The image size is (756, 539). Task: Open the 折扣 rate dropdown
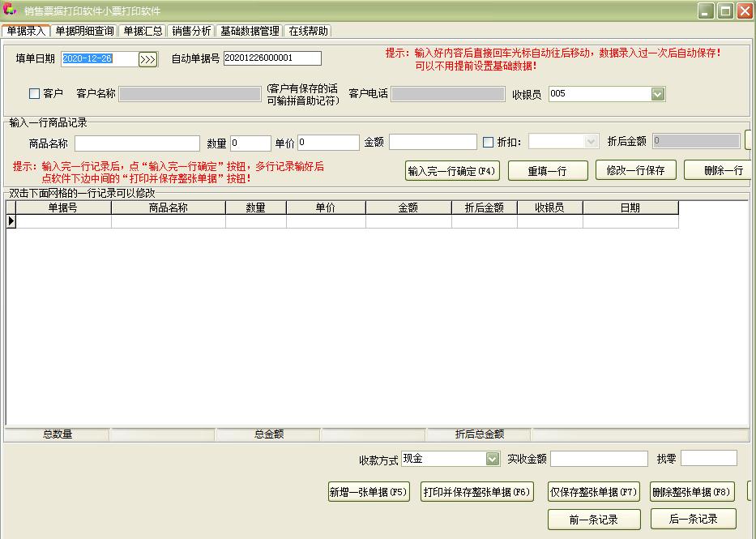pos(591,142)
